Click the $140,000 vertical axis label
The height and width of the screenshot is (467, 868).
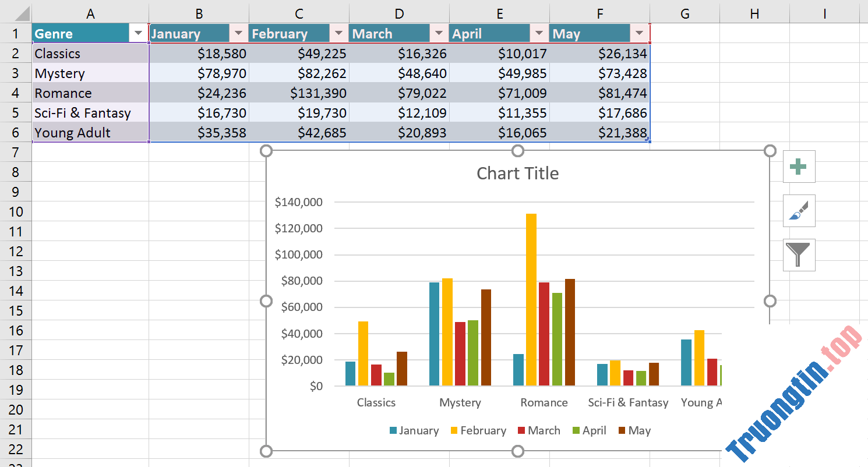click(299, 202)
